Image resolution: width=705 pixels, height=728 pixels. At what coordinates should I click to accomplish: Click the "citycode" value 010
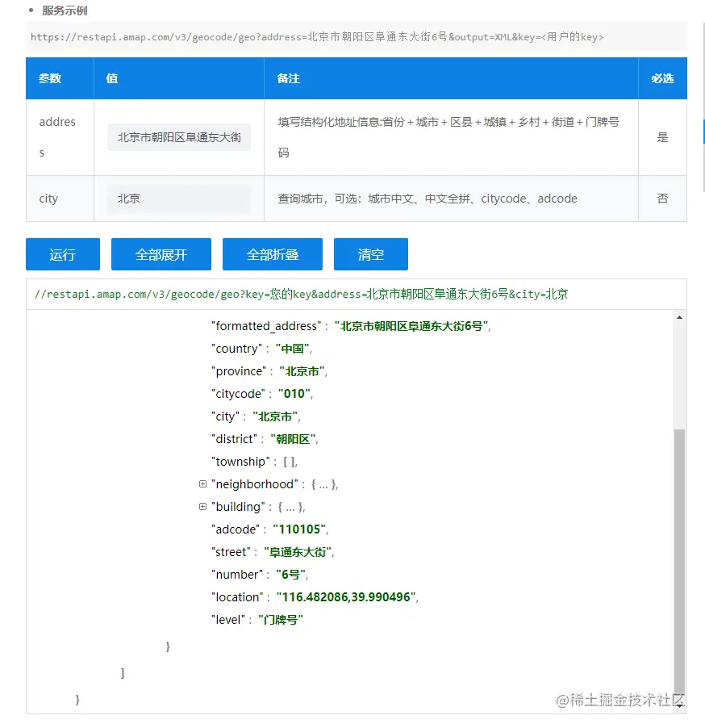click(294, 394)
